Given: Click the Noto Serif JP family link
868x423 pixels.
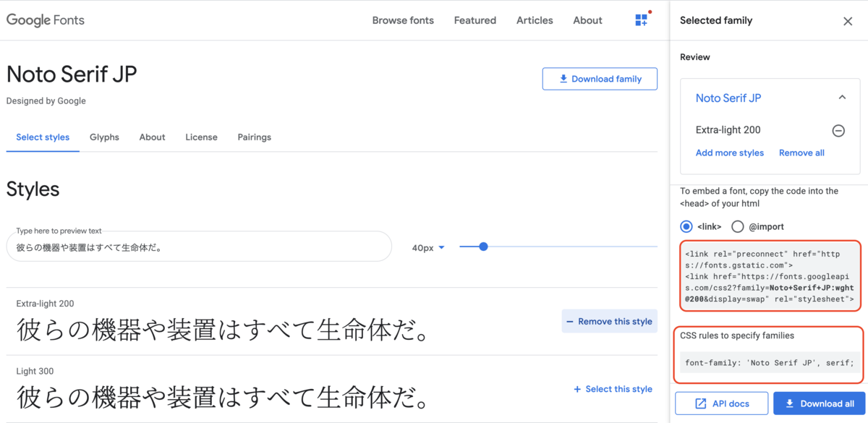Looking at the screenshot, I should 728,98.
